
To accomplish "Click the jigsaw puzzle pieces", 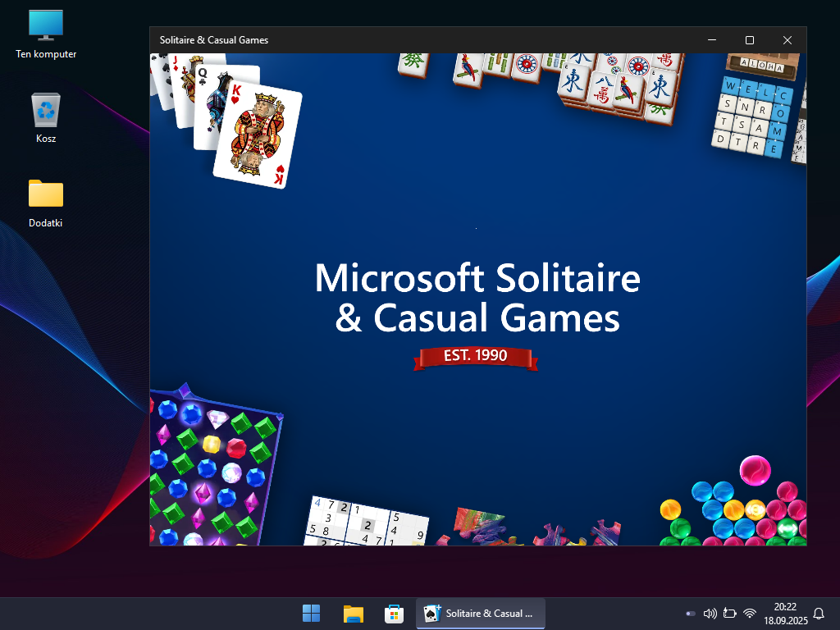I will click(x=525, y=529).
